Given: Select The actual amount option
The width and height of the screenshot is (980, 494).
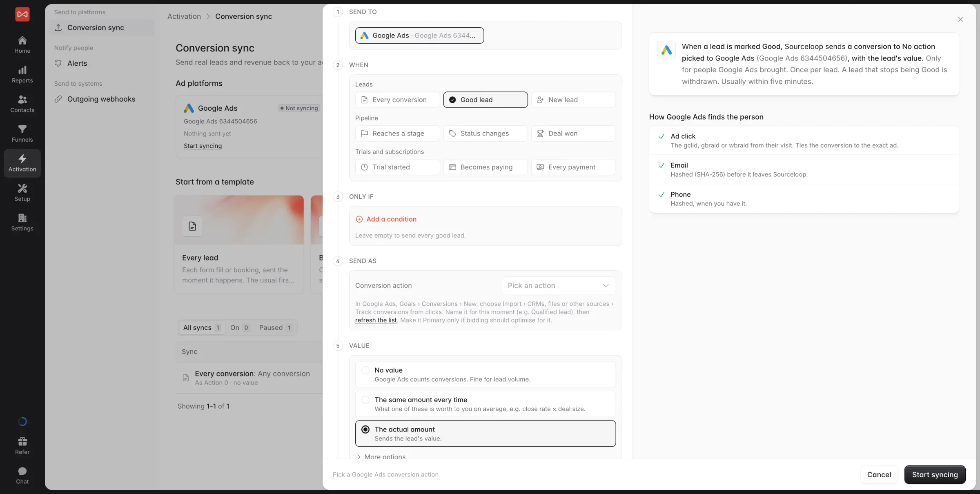Looking at the screenshot, I should tap(485, 434).
